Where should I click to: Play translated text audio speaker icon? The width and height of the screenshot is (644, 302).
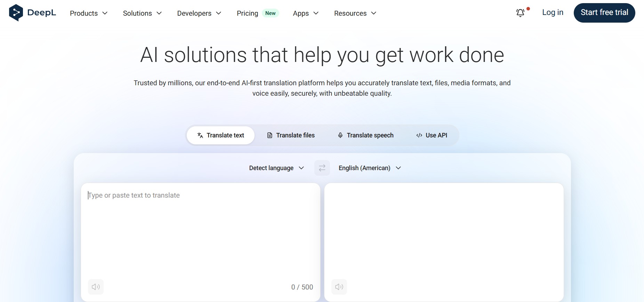[x=339, y=287]
